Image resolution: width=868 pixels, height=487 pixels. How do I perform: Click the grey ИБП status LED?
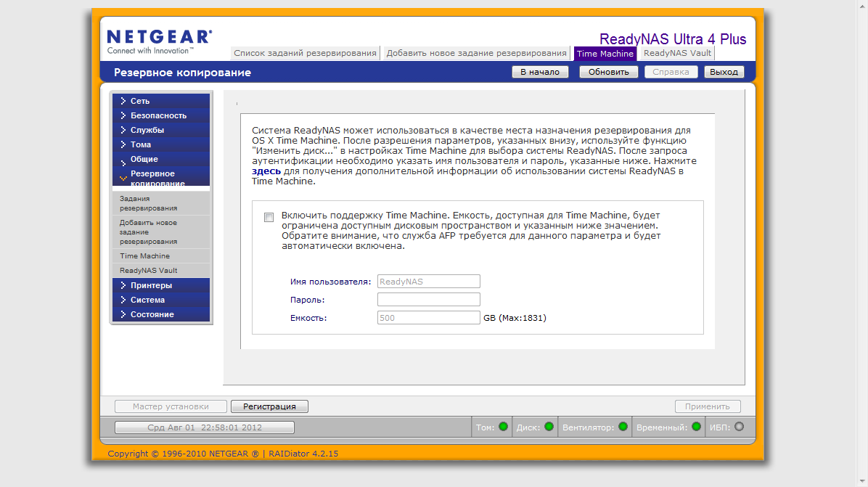tap(739, 427)
